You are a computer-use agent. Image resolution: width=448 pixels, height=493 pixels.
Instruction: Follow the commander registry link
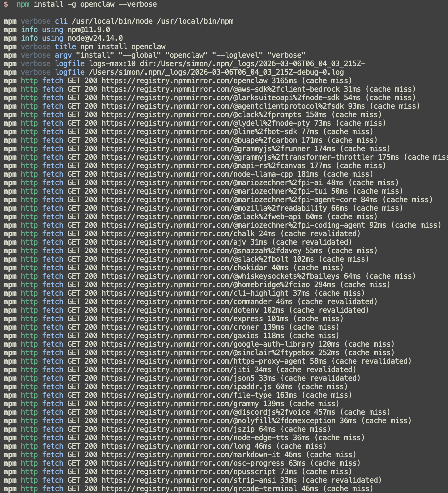[187, 302]
